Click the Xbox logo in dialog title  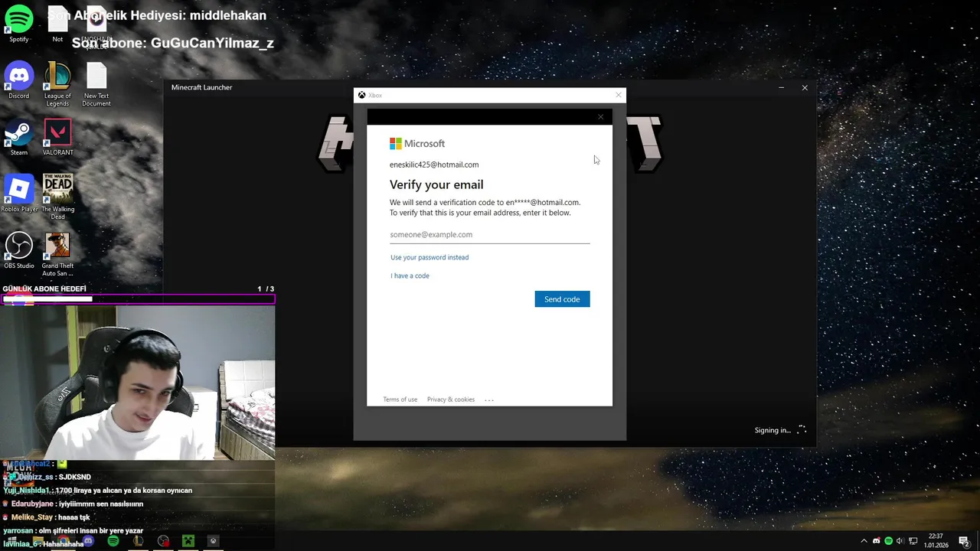361,95
